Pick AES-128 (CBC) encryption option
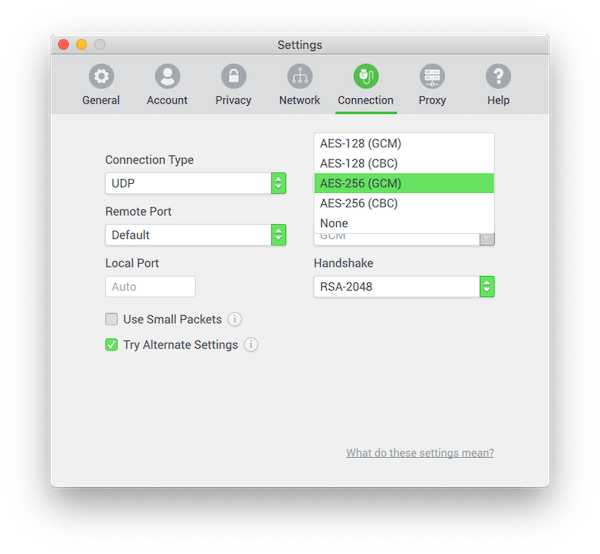 coord(360,163)
